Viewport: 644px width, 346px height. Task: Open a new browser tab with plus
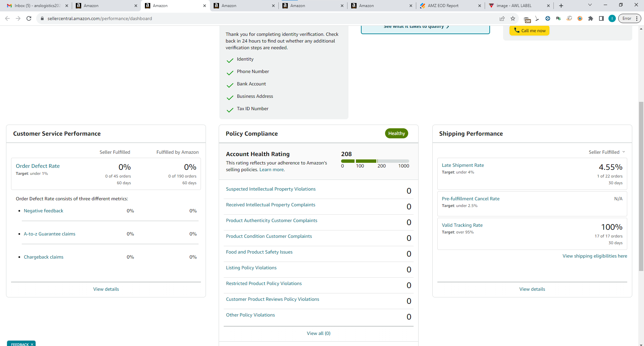pos(561,6)
